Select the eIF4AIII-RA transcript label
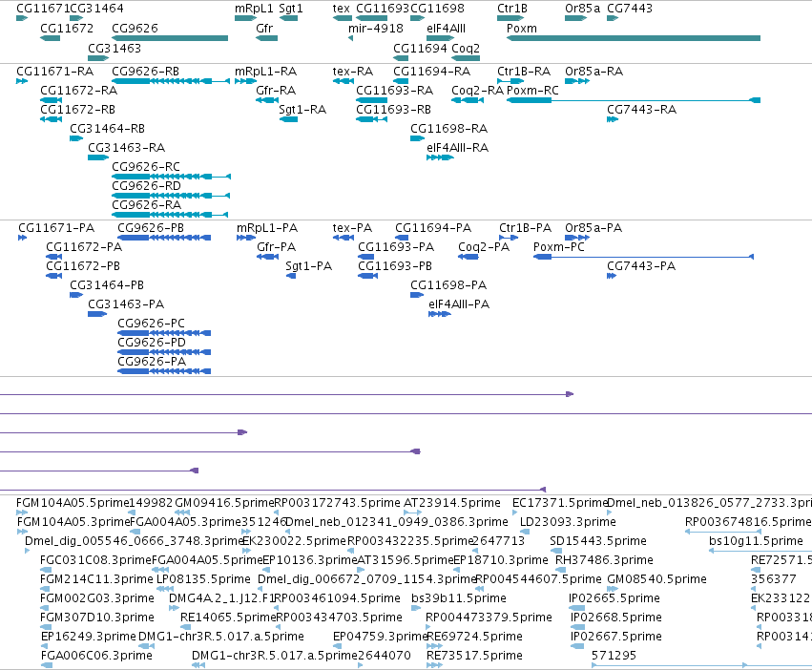Image resolution: width=812 pixels, height=670 pixels. 458,148
